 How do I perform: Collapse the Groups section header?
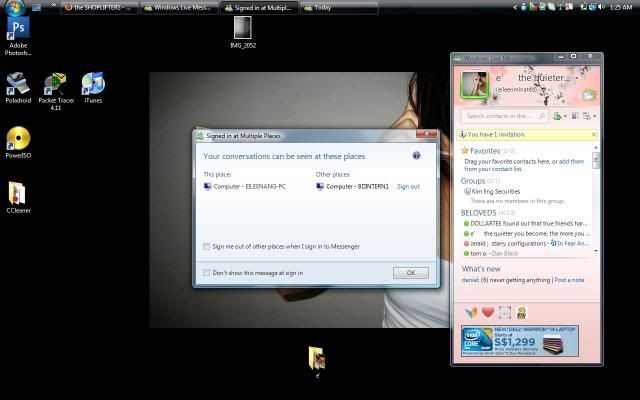pos(473,181)
